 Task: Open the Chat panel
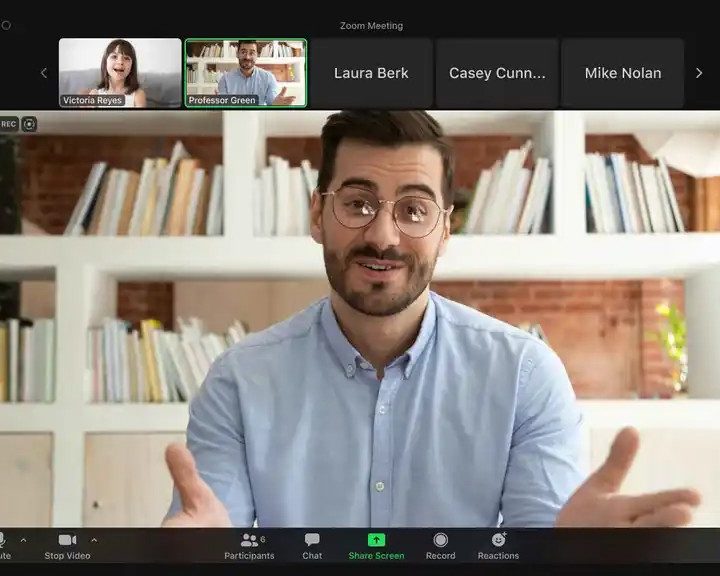(x=312, y=546)
